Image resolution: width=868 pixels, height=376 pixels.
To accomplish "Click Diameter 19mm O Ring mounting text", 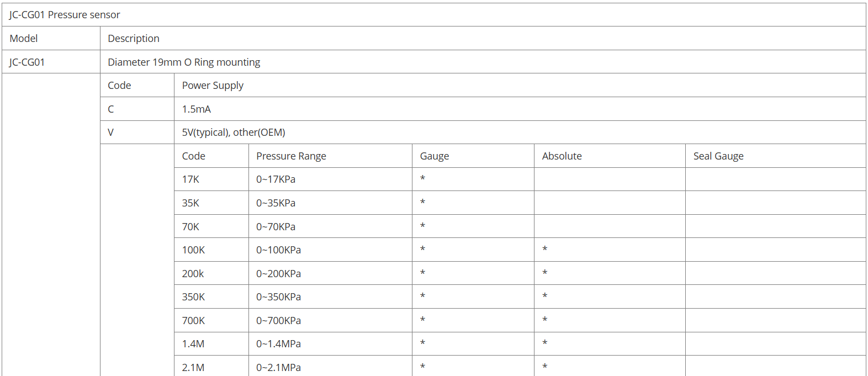I will pyautogui.click(x=184, y=62).
